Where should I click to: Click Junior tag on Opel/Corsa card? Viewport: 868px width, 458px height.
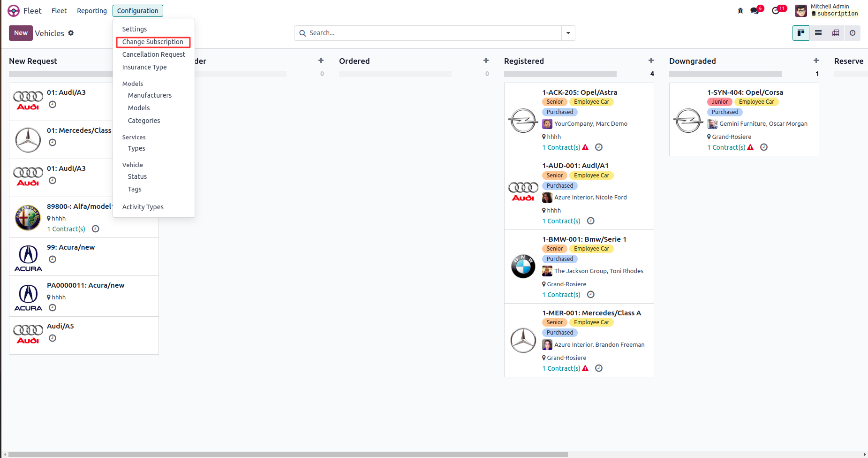tap(720, 102)
